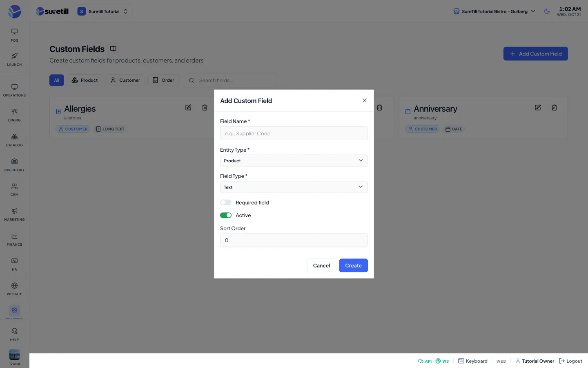Go to Operations in sidebar

pos(14,90)
